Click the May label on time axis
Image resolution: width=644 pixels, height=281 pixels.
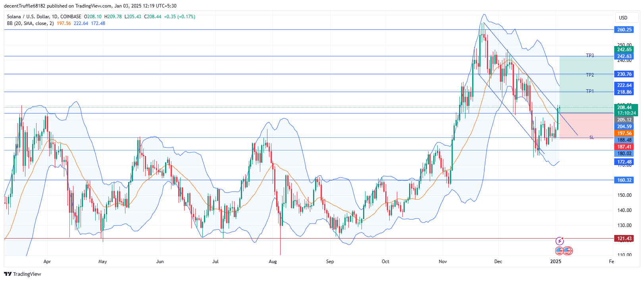click(103, 262)
